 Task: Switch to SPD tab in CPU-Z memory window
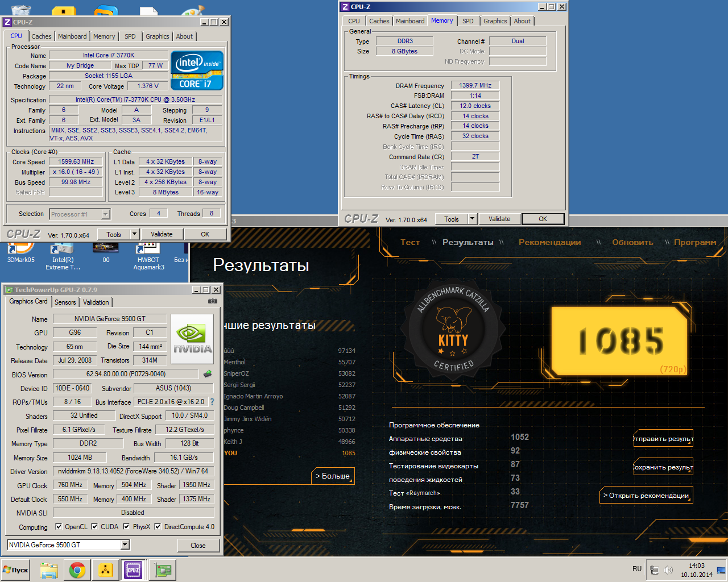click(468, 21)
